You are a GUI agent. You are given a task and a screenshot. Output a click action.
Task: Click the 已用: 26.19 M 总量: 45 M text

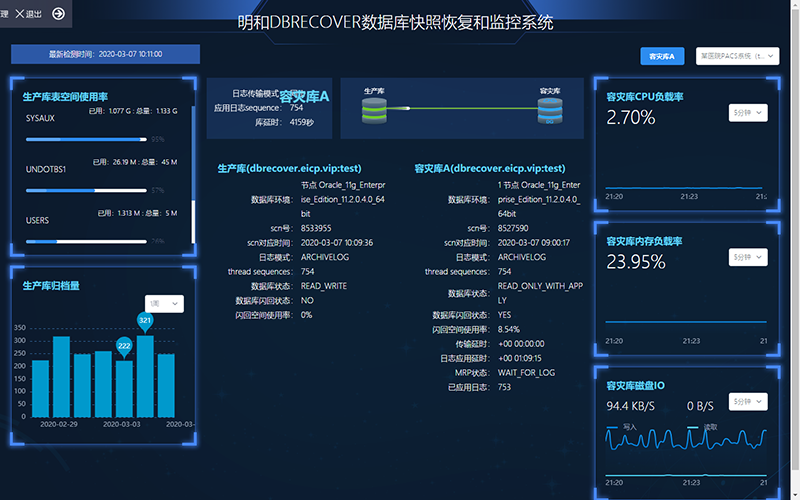click(x=135, y=162)
